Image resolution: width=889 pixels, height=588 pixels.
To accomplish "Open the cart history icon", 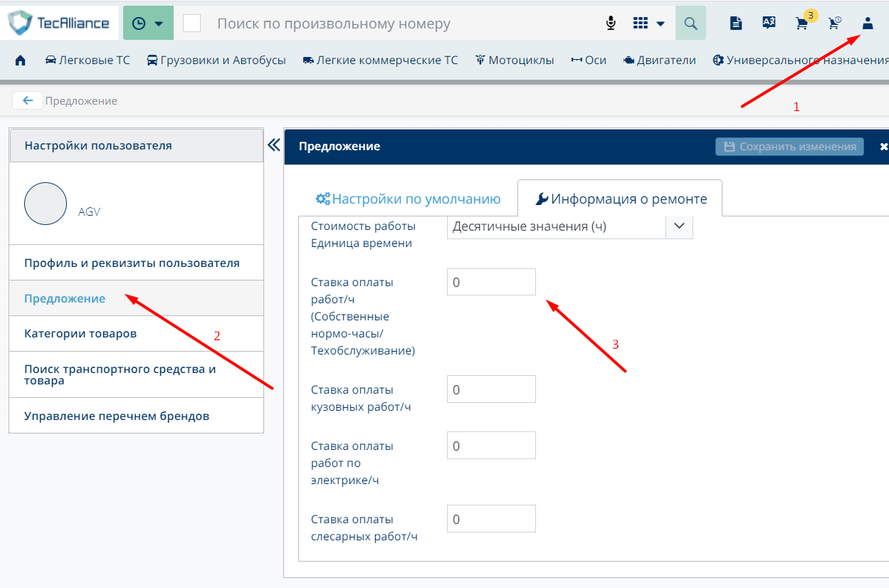I will pos(834,23).
